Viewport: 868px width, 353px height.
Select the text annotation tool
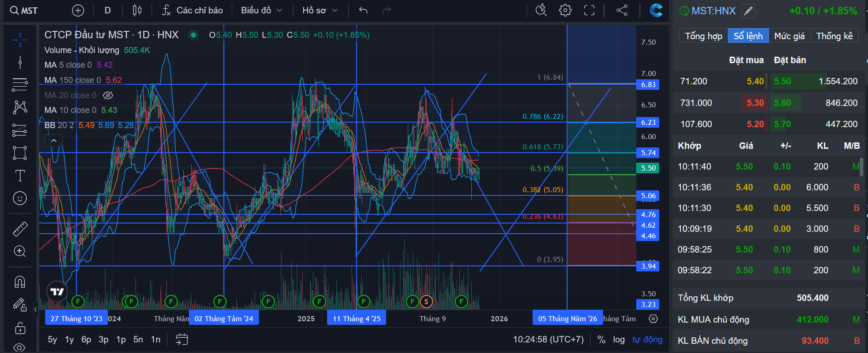click(x=20, y=176)
